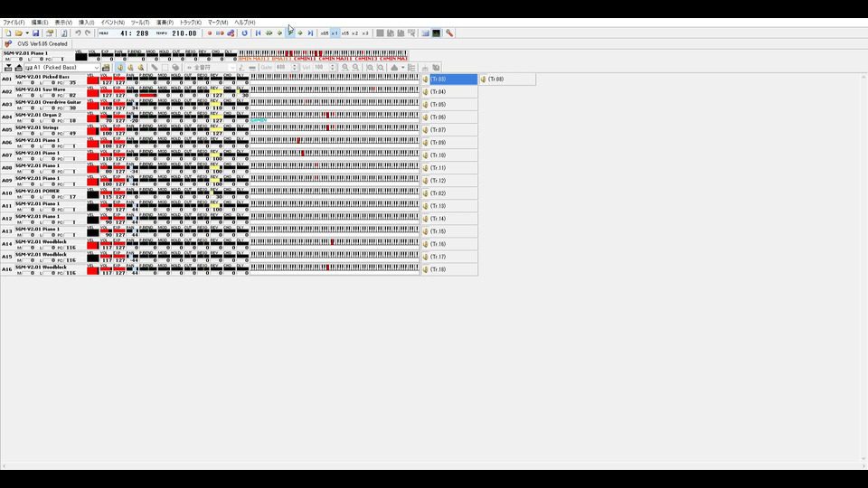Adjust VOL bar on A04 Organ 2
The width and height of the screenshot is (868, 488).
click(x=106, y=117)
